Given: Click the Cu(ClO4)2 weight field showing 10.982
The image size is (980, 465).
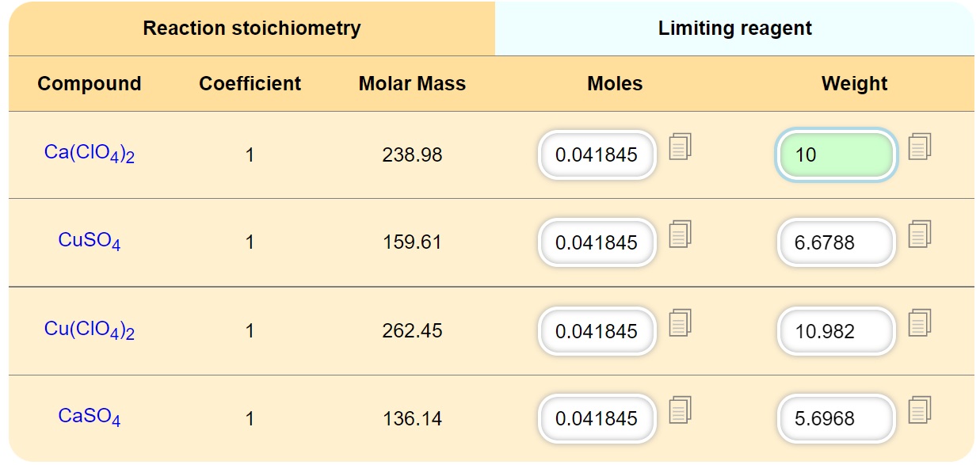Looking at the screenshot, I should click(836, 331).
